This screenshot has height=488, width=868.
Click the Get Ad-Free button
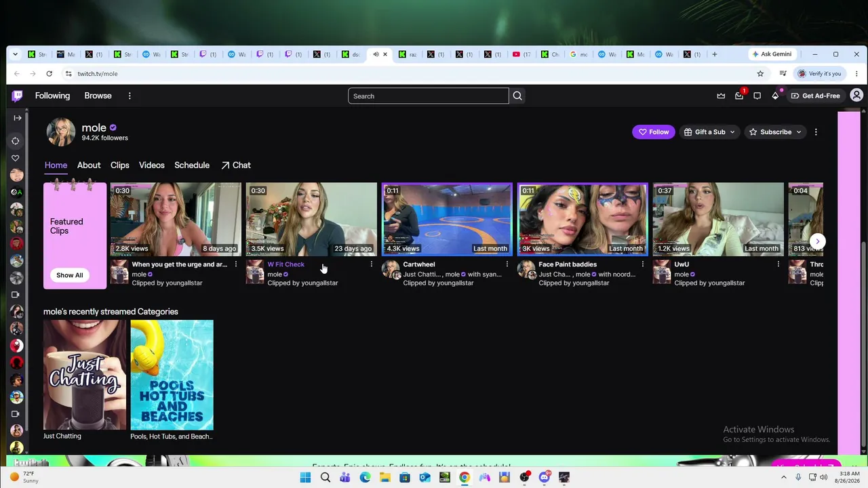pyautogui.click(x=815, y=96)
